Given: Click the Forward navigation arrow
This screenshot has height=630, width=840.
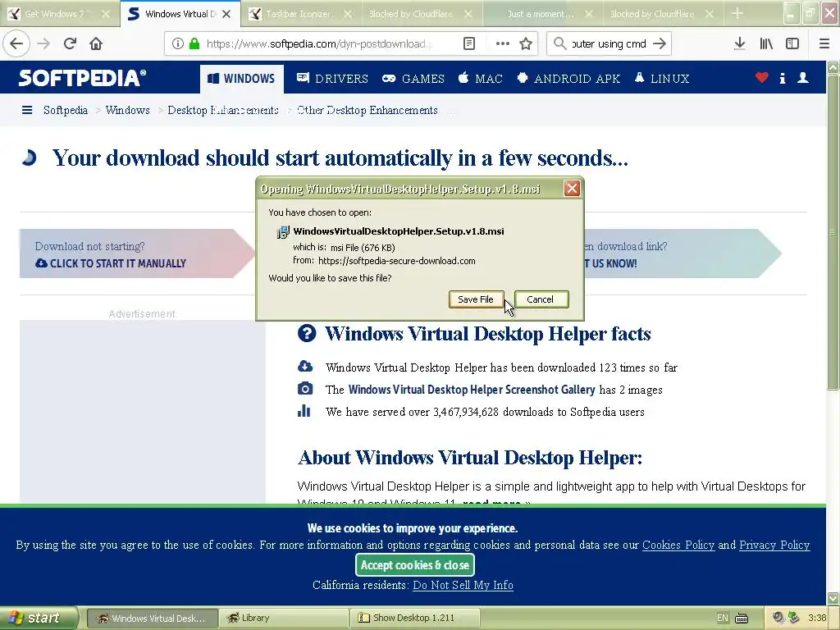Looking at the screenshot, I should (43, 43).
